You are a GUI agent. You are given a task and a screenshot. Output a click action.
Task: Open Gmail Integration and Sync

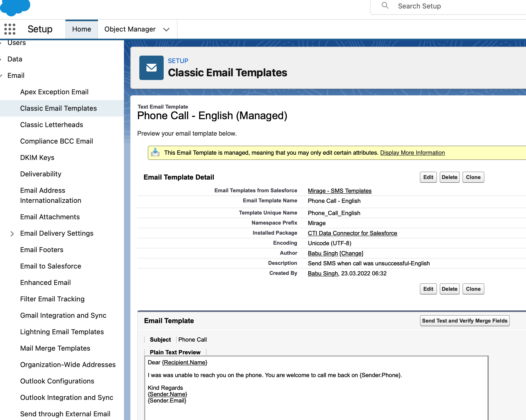(x=63, y=315)
